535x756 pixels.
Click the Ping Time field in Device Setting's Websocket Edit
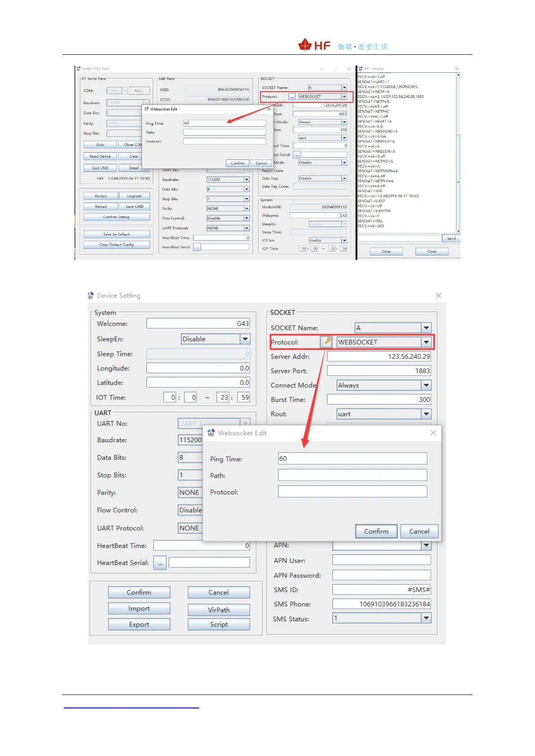(x=353, y=458)
